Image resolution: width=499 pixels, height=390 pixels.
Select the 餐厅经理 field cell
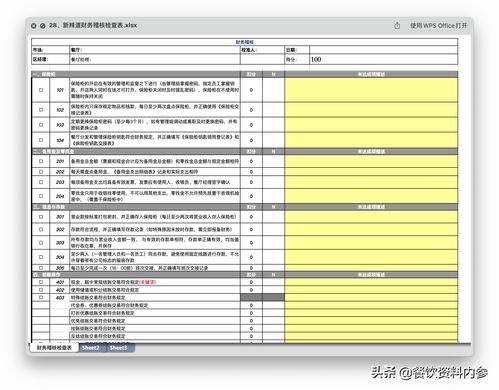pyautogui.click(x=155, y=59)
